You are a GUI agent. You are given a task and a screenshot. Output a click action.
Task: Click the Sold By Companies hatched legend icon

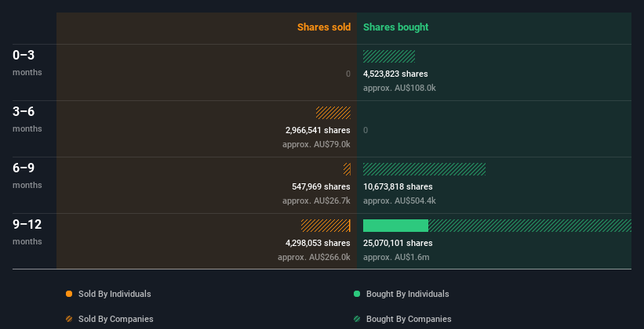click(x=69, y=319)
